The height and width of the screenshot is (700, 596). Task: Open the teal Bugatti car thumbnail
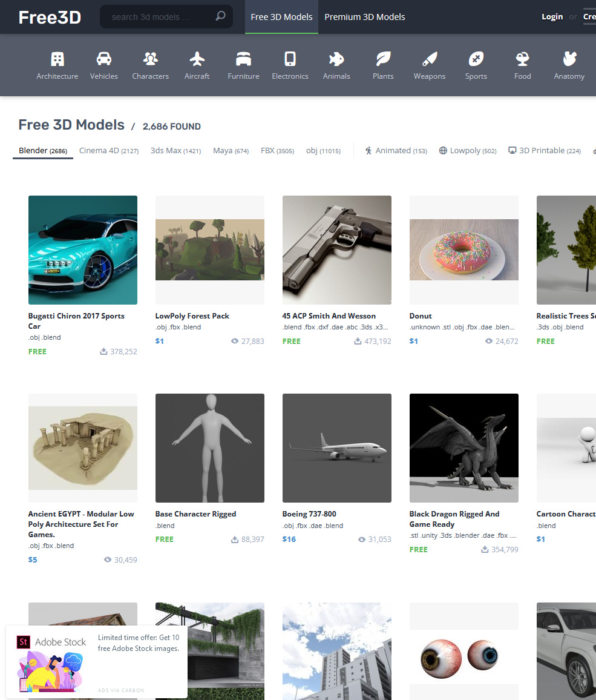pyautogui.click(x=83, y=250)
